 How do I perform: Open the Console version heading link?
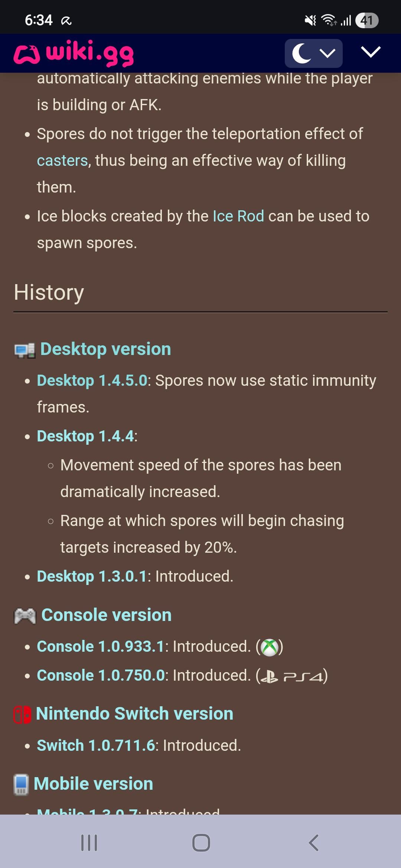pos(106,615)
